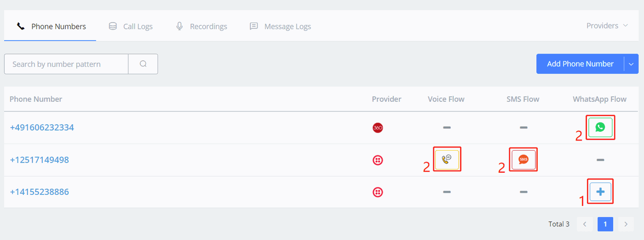Open the Recordings tab
This screenshot has width=644, height=240.
coord(201,26)
